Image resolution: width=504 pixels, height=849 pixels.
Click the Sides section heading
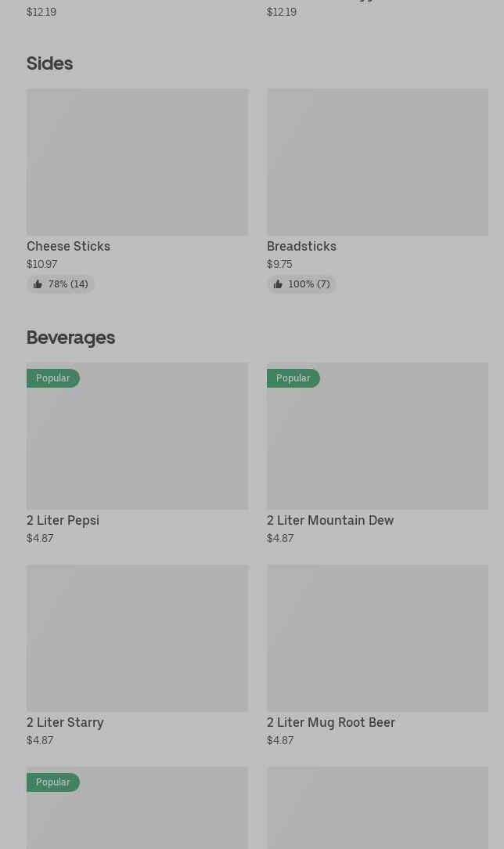pyautogui.click(x=49, y=63)
